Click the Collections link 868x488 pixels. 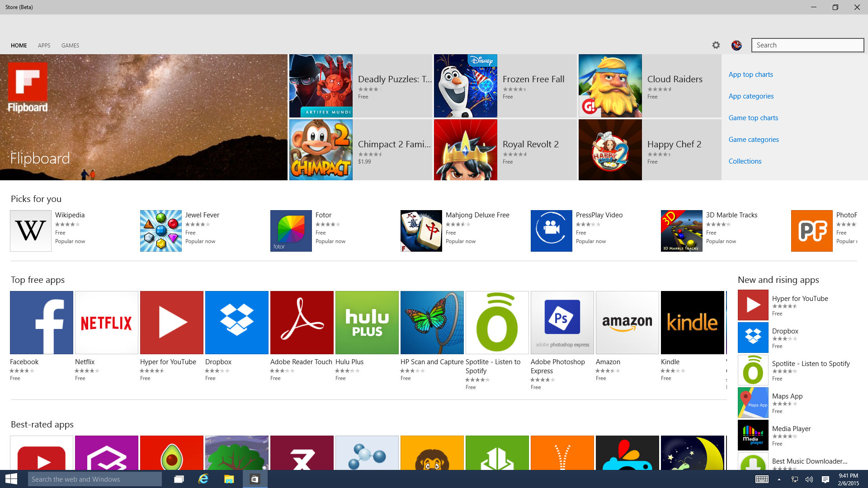point(745,161)
